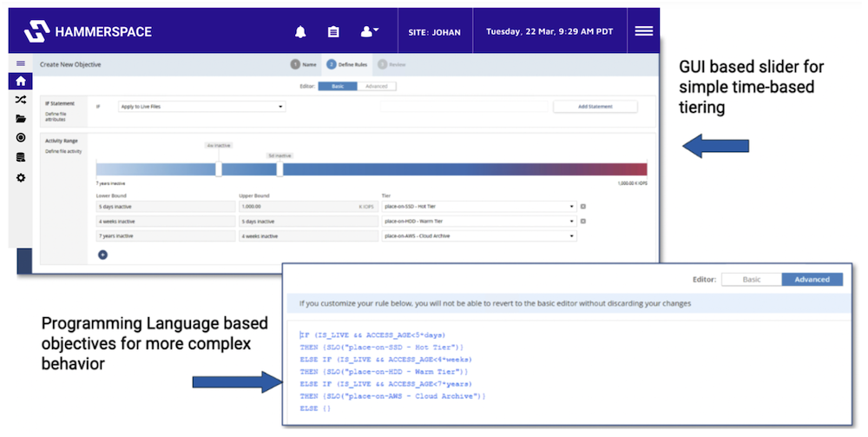
Task: Click the final 'ELSE {}' code line
Action: [x=315, y=408]
